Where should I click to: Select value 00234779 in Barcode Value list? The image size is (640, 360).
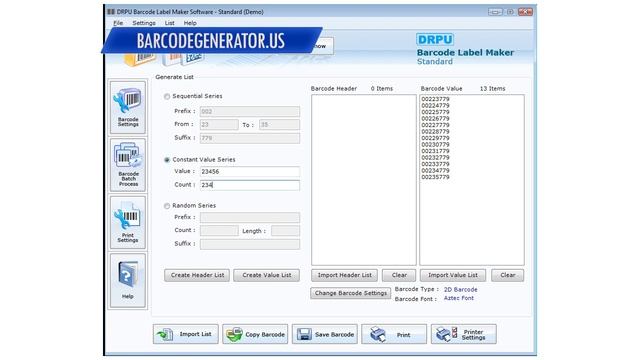435,171
